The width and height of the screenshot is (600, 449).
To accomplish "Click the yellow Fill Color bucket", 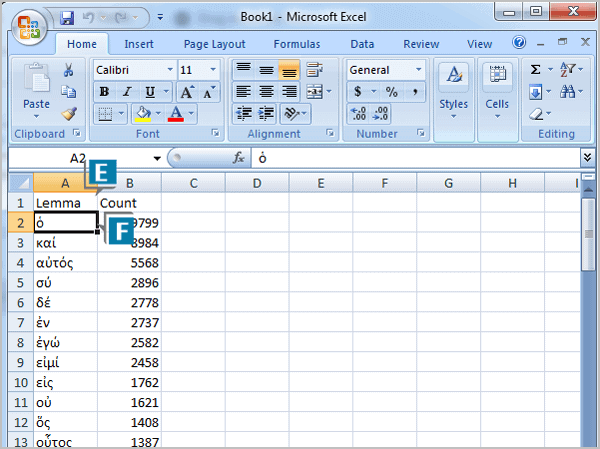I will (143, 114).
